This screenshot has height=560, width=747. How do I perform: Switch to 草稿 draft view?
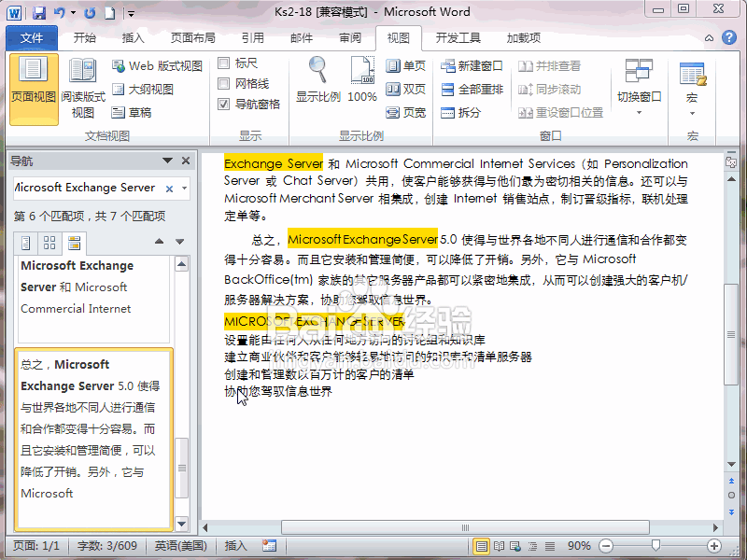coord(132,112)
